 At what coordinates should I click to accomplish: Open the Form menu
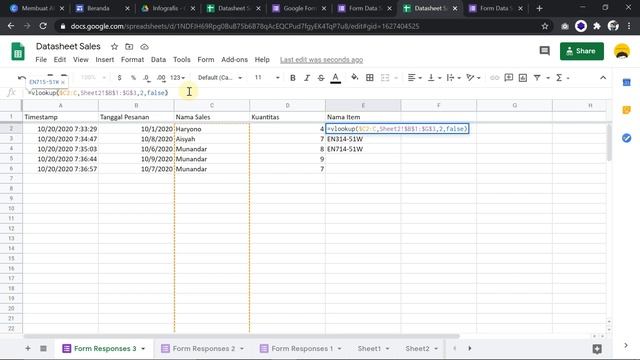(x=206, y=60)
